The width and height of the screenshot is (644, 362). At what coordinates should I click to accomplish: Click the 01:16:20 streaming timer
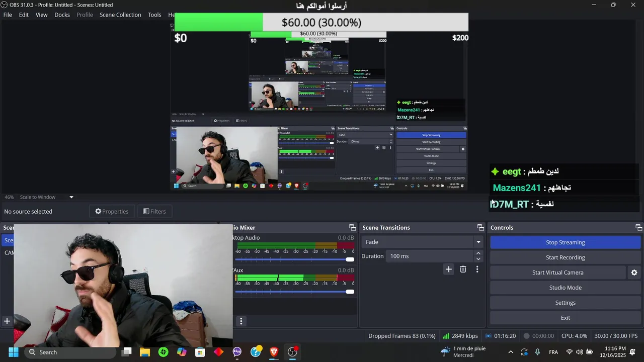(500, 336)
